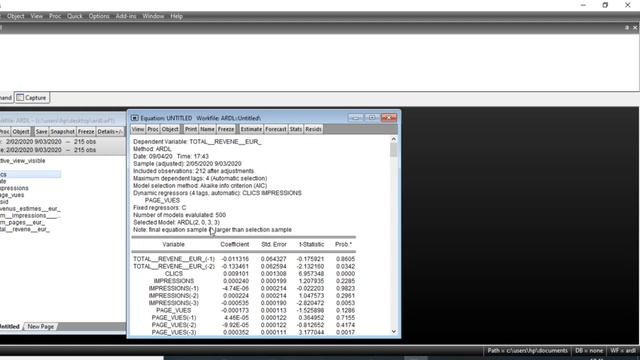The height and width of the screenshot is (360, 640).
Task: Minimize the main EViews window
Action: click(x=583, y=5)
